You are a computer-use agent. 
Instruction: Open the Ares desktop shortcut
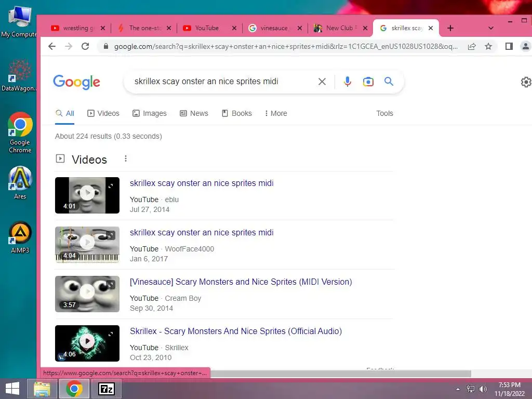click(x=20, y=183)
